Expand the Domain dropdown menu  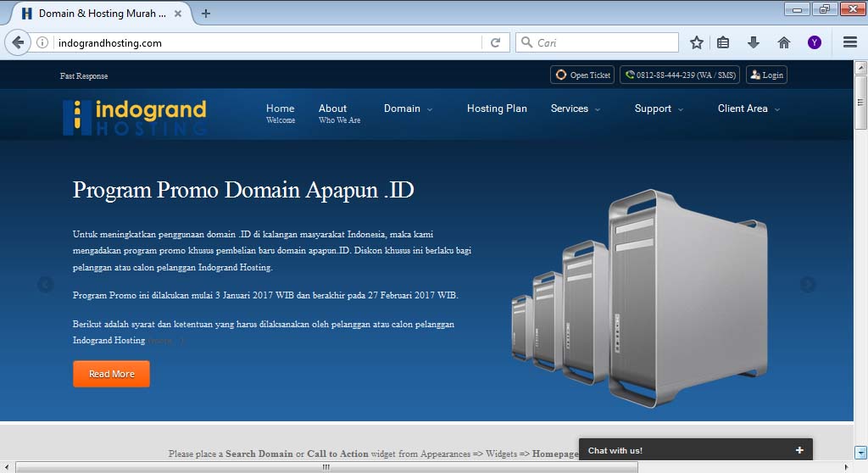pyautogui.click(x=408, y=109)
